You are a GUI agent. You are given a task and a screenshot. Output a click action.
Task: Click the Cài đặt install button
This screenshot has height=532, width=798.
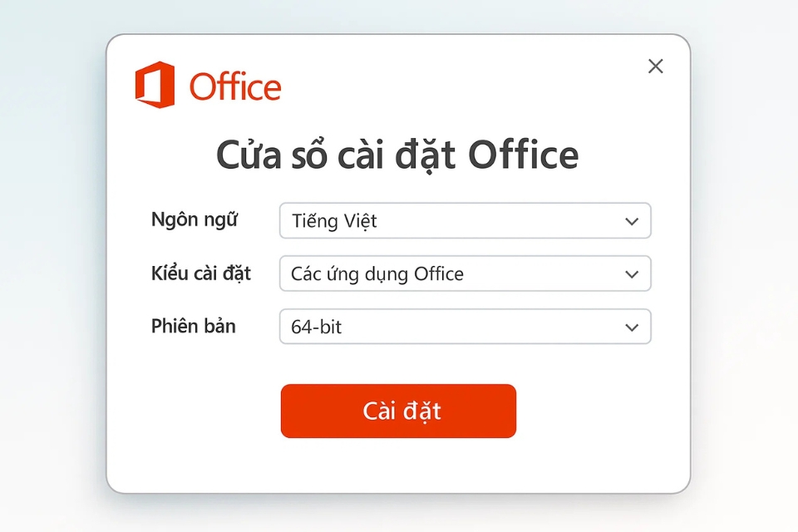(x=398, y=411)
